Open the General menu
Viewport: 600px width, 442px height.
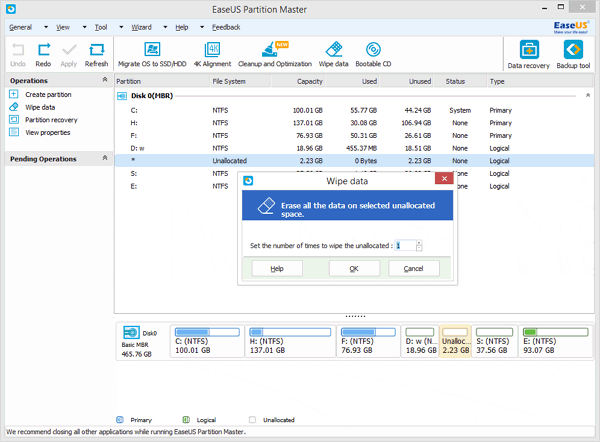pyautogui.click(x=21, y=27)
